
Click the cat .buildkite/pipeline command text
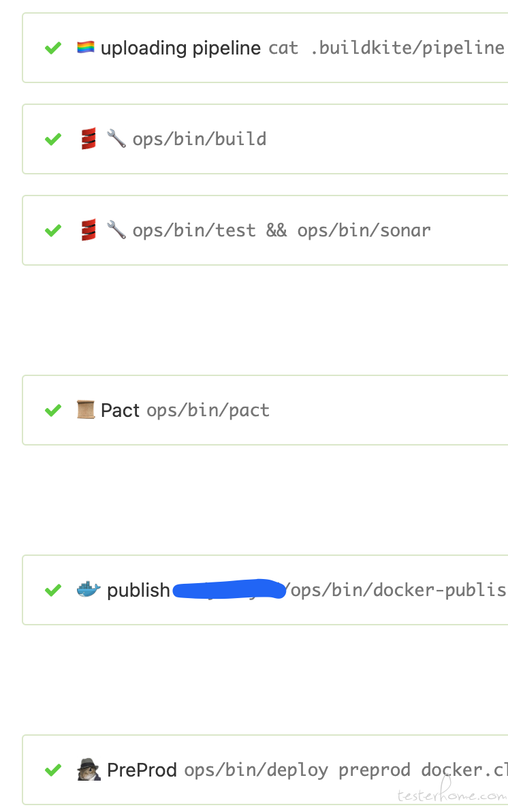[x=386, y=48]
